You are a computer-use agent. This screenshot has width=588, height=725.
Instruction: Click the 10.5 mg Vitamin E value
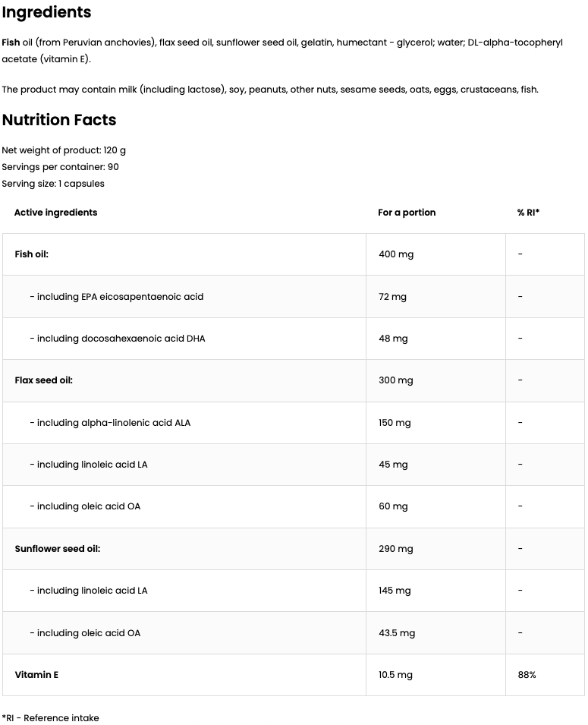(x=395, y=675)
